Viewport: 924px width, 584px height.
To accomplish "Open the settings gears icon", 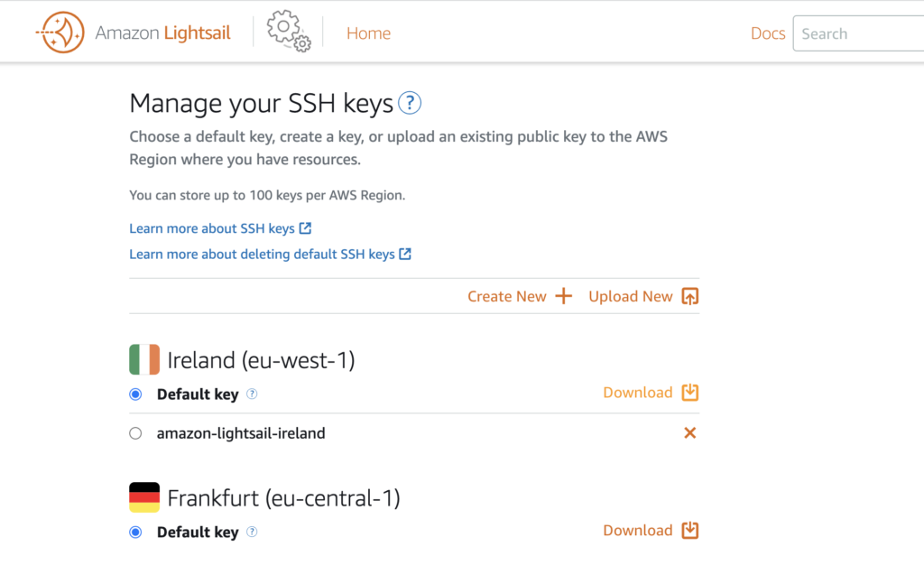I will point(288,32).
